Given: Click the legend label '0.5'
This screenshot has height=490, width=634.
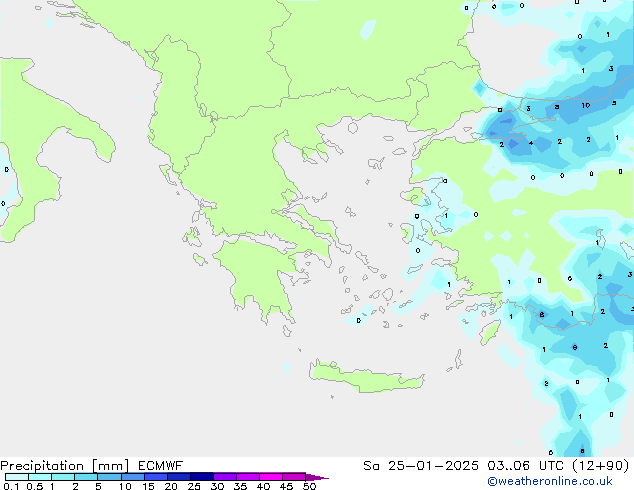Looking at the screenshot, I should click(35, 486).
